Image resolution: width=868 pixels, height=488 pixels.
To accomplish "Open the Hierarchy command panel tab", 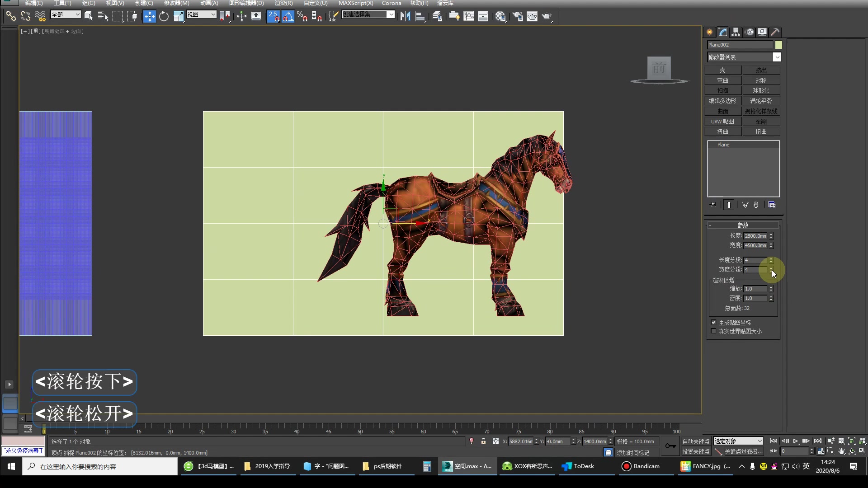I will click(736, 32).
